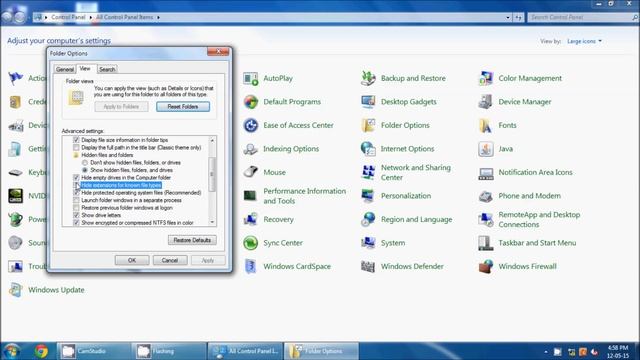Open Windows Firewall icon
This screenshot has width=640, height=360.
tap(486, 267)
